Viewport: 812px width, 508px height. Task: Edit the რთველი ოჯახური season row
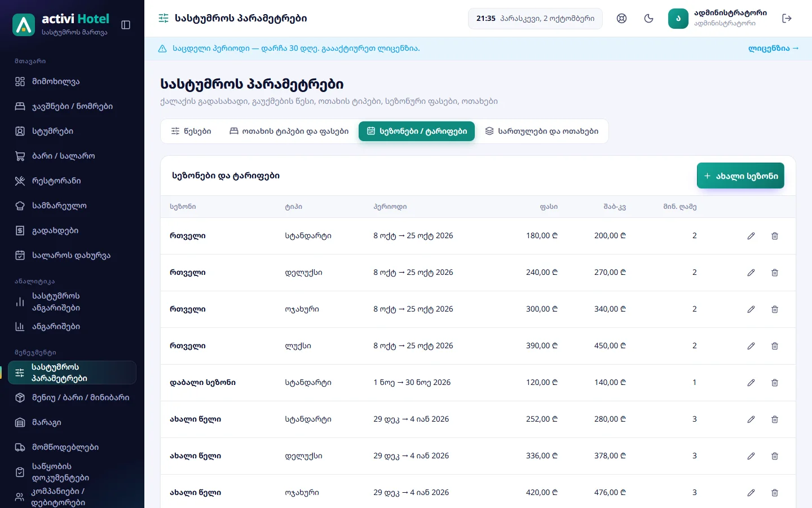[751, 309]
